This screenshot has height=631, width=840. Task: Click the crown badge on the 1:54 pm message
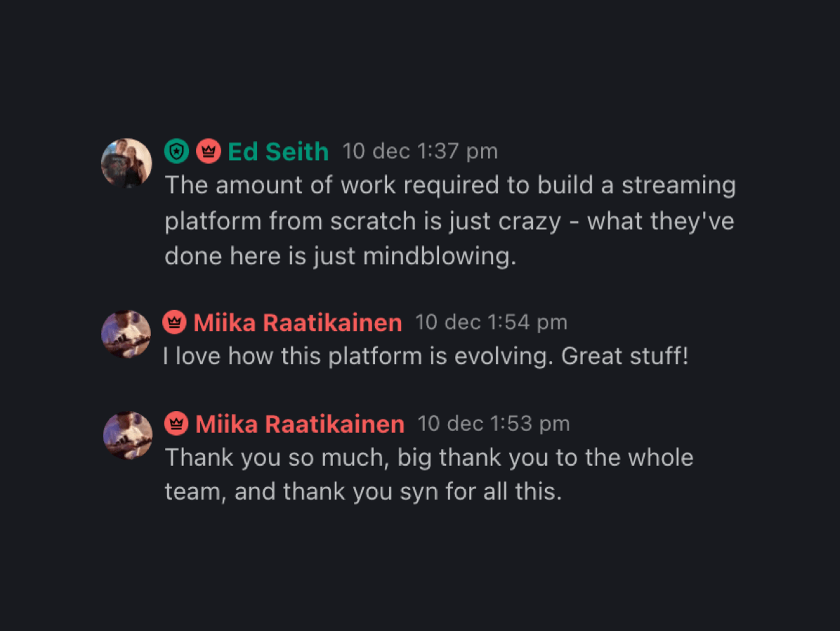click(x=174, y=323)
